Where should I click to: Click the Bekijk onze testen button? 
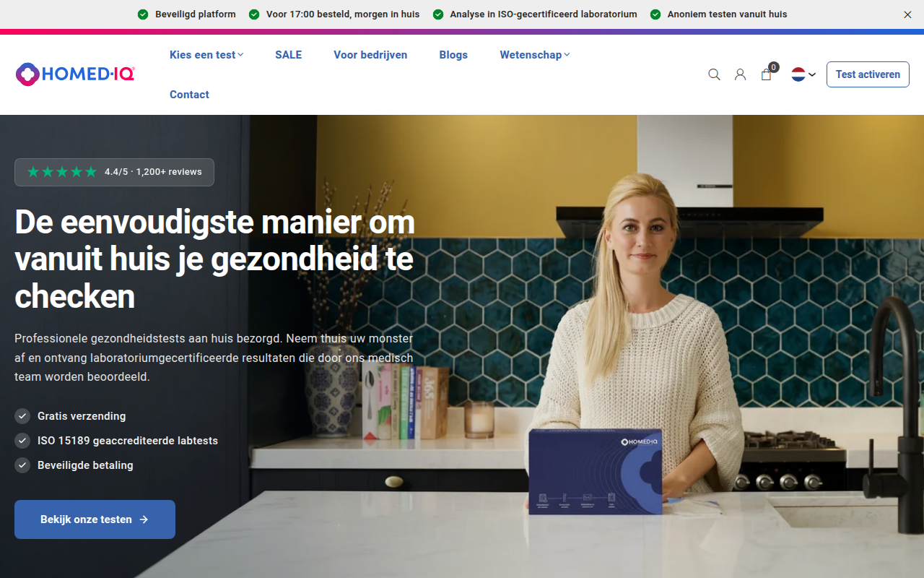(95, 519)
